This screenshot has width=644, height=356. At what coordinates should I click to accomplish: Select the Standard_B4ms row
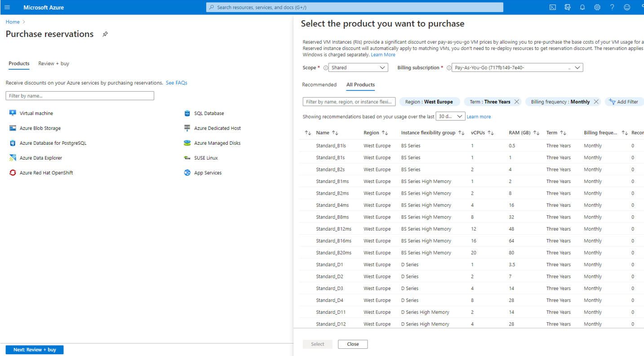471,205
